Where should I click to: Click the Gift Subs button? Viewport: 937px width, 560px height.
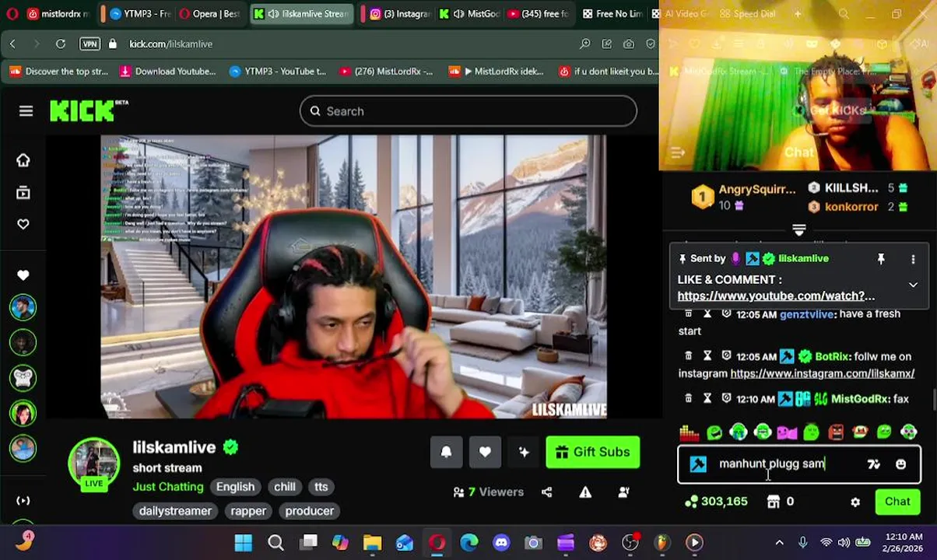pyautogui.click(x=593, y=452)
